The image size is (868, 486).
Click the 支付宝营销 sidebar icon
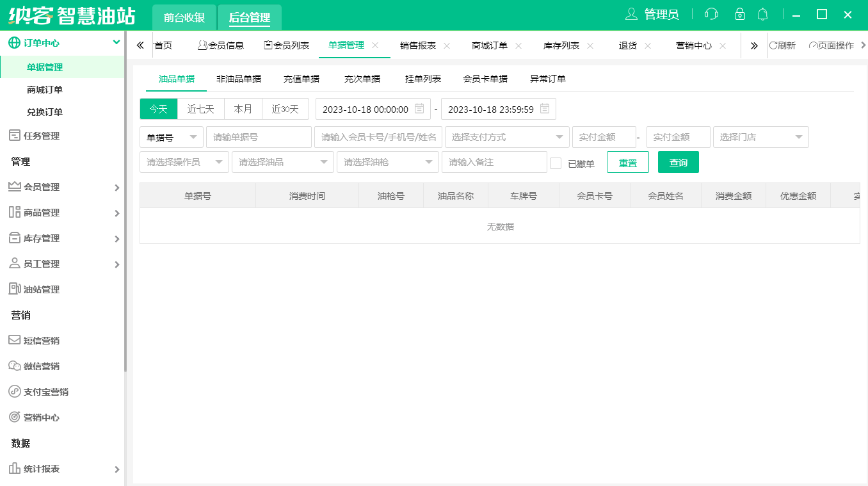[x=14, y=391]
